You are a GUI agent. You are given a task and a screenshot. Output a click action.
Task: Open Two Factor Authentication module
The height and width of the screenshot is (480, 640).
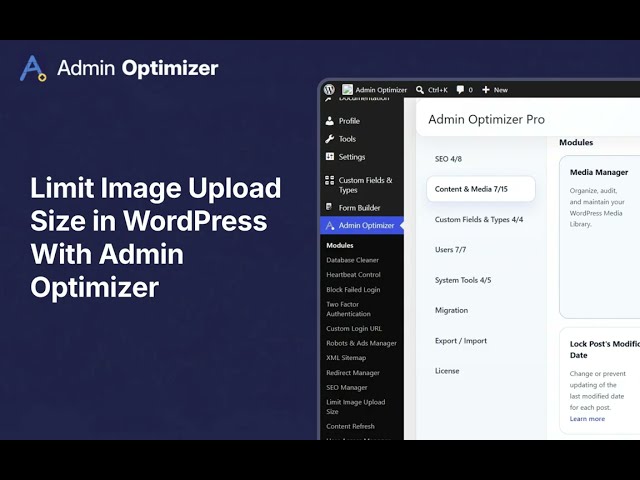click(348, 309)
